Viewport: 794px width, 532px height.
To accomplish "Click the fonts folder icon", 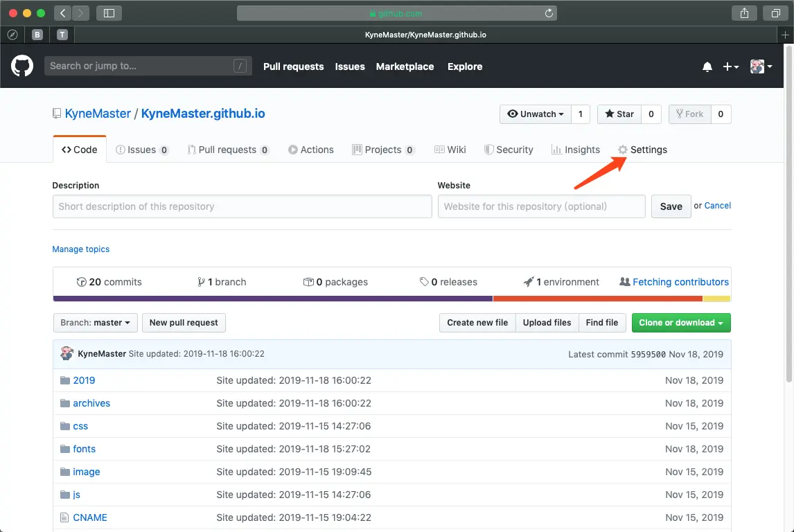I will [x=65, y=448].
